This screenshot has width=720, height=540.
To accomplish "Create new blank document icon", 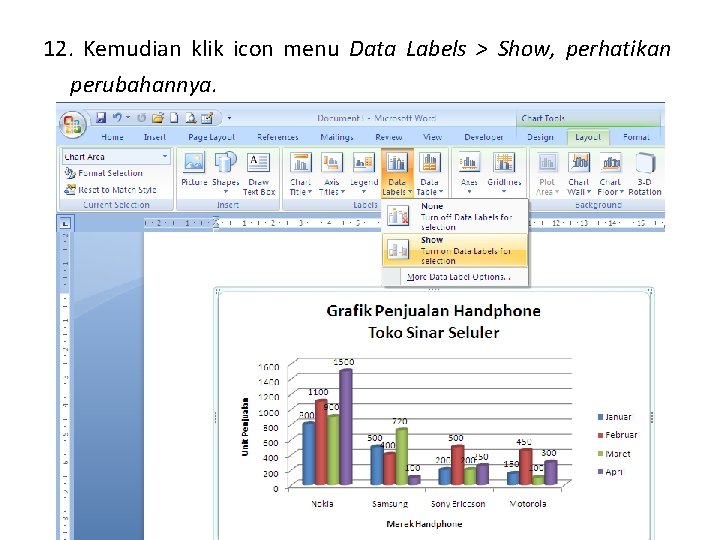I will pos(174,118).
